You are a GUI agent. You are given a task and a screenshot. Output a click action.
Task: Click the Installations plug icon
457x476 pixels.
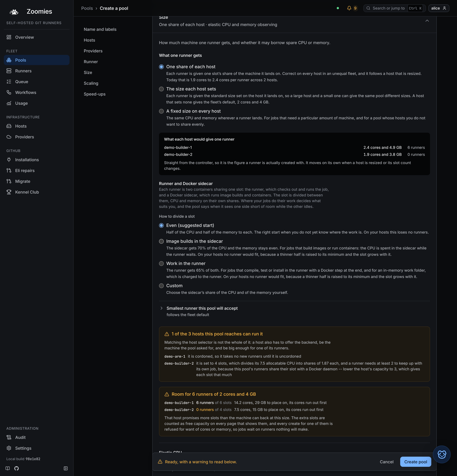(x=9, y=160)
